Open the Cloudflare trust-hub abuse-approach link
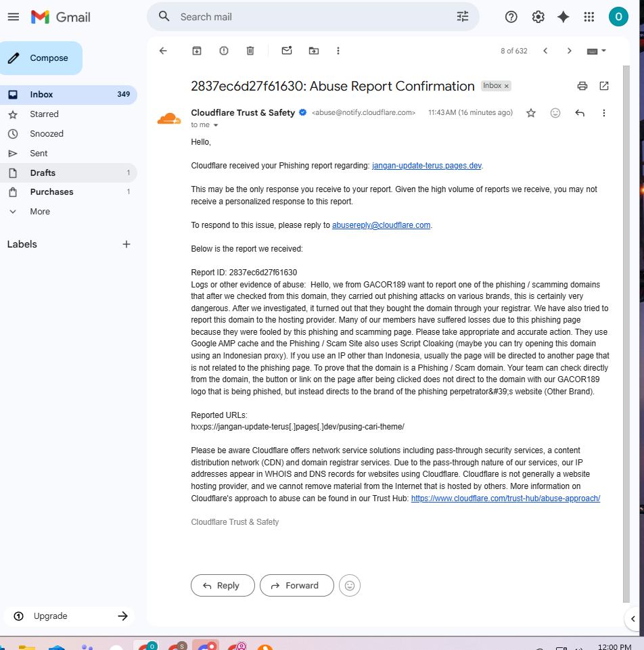644x650 pixels. pyautogui.click(x=505, y=498)
